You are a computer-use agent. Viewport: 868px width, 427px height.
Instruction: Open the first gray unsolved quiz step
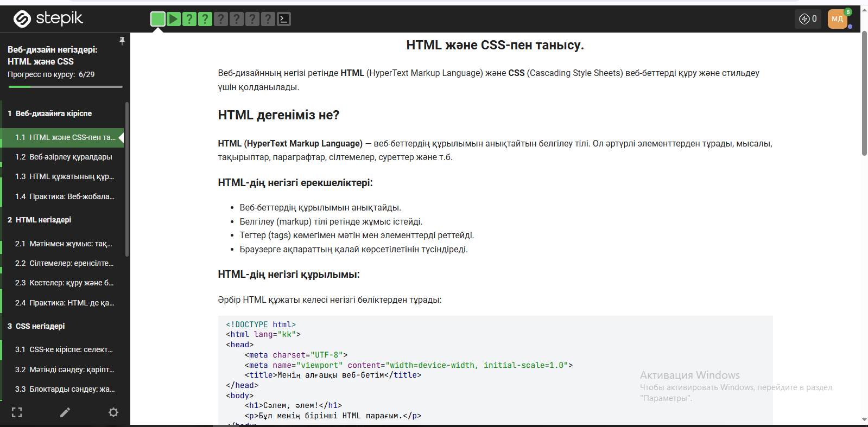[x=221, y=20]
